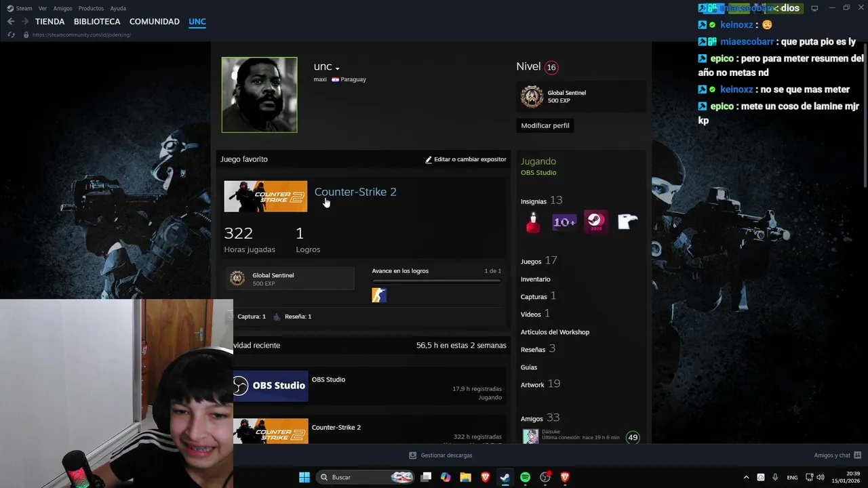Click the thumbs-up icon beside Reseña
The image size is (868, 488).
point(277,317)
